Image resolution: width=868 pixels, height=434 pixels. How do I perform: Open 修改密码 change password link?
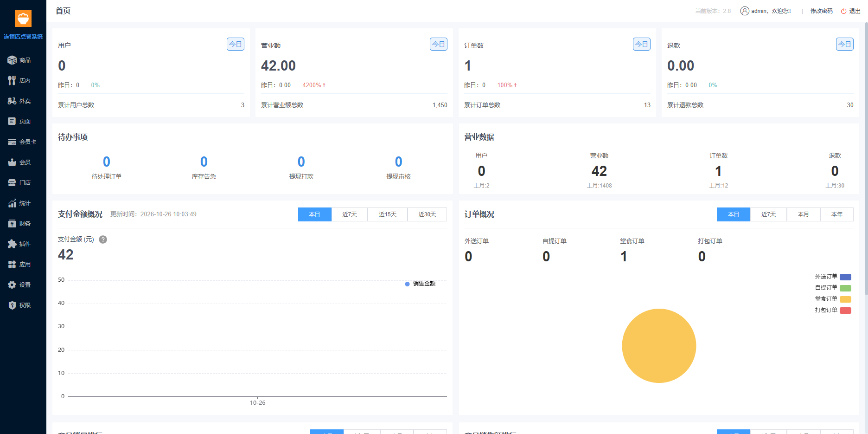tap(822, 11)
